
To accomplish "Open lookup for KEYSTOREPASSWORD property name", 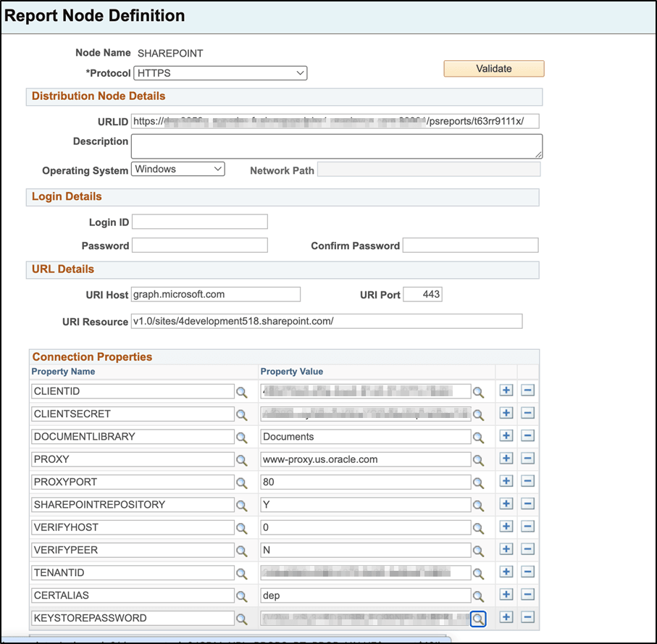I will tap(242, 619).
